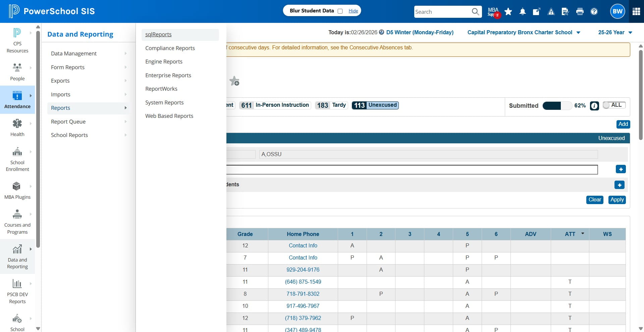This screenshot has height=332, width=644.
Task: Click the A,OSSU codes field
Action: [428, 154]
